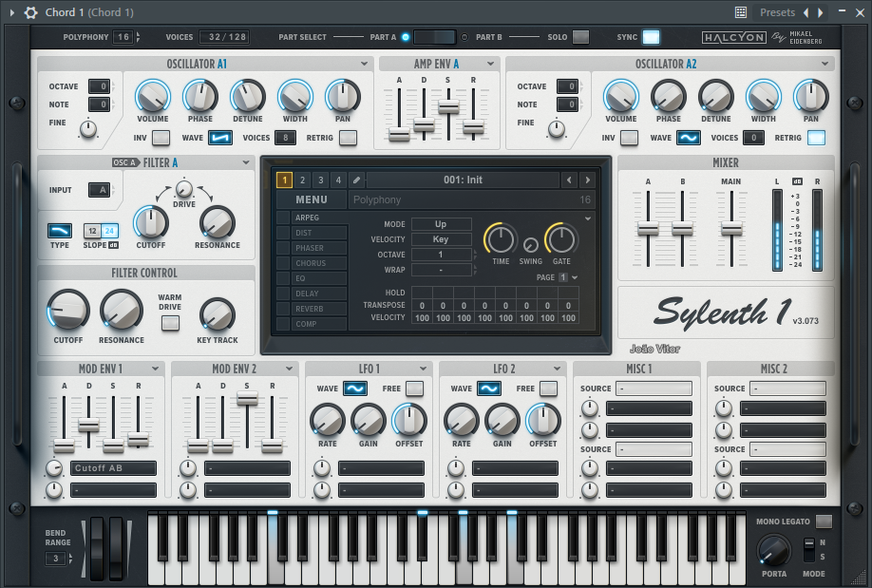Go to previous preset in display
The width and height of the screenshot is (872, 588).
tap(569, 180)
